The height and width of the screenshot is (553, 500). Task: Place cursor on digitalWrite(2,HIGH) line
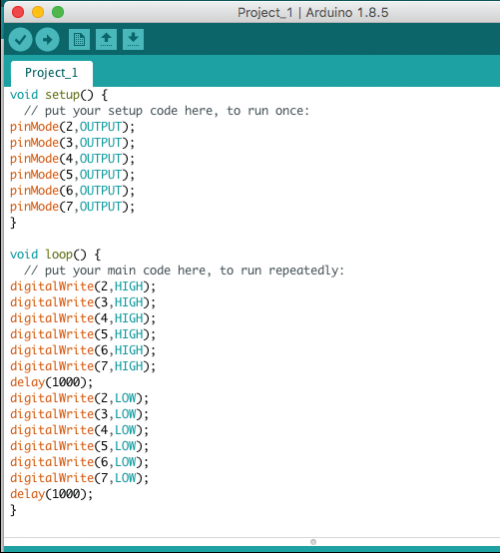pyautogui.click(x=83, y=286)
